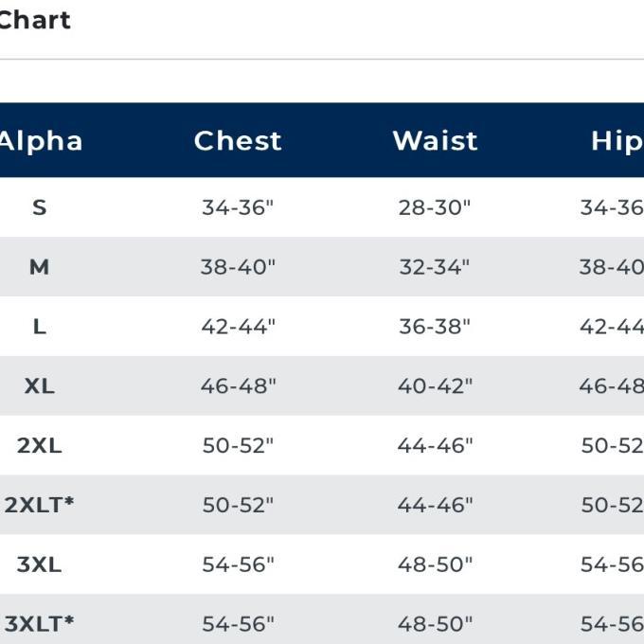Select the S size row label
Screen dimensions: 644x644
coord(40,207)
